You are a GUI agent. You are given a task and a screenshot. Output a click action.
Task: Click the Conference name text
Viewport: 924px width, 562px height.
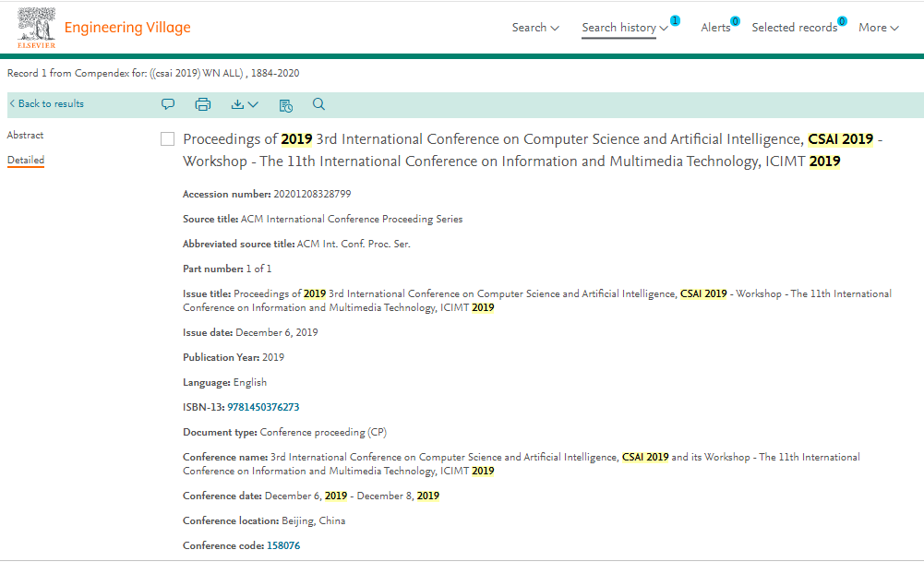(x=521, y=463)
